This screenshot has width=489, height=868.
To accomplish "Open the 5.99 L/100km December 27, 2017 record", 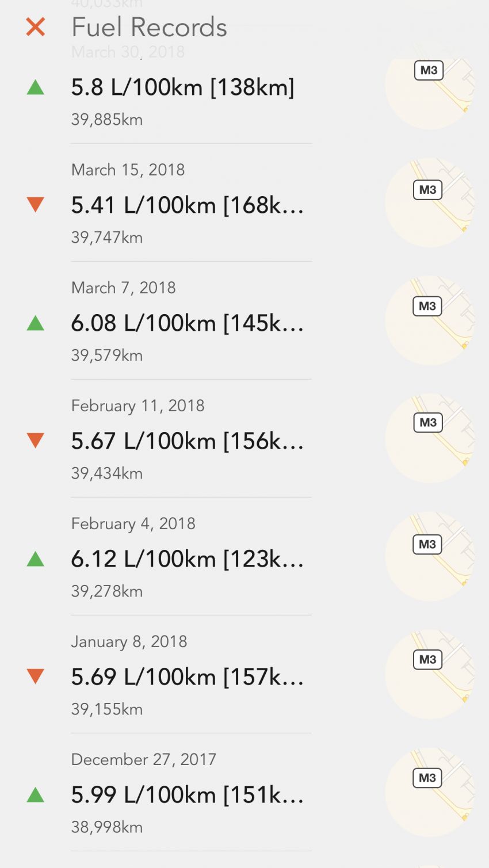I will coord(191,793).
